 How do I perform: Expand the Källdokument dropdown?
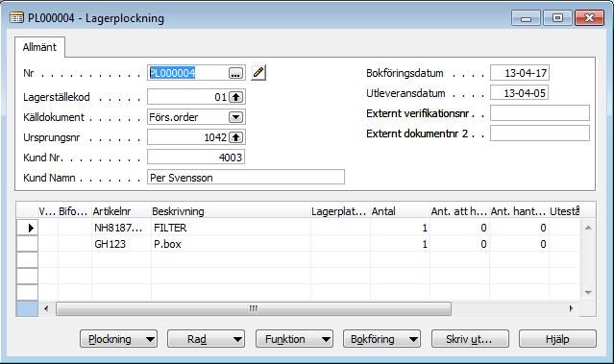click(235, 117)
